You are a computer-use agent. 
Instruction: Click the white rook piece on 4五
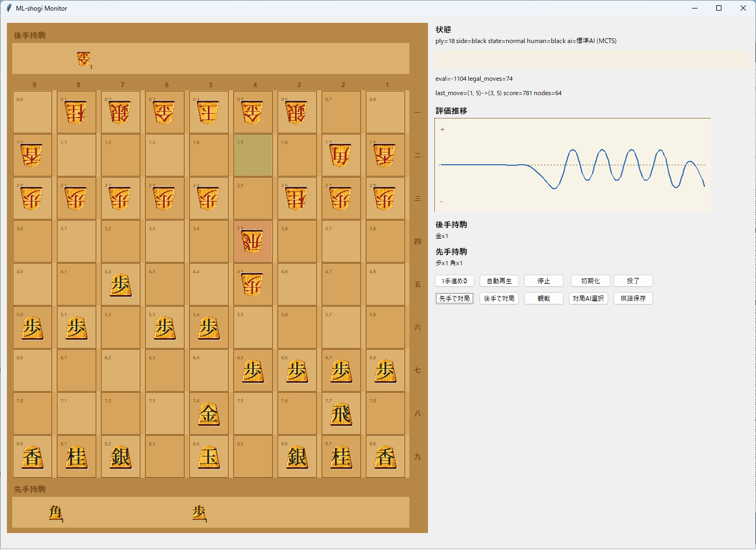click(x=253, y=284)
